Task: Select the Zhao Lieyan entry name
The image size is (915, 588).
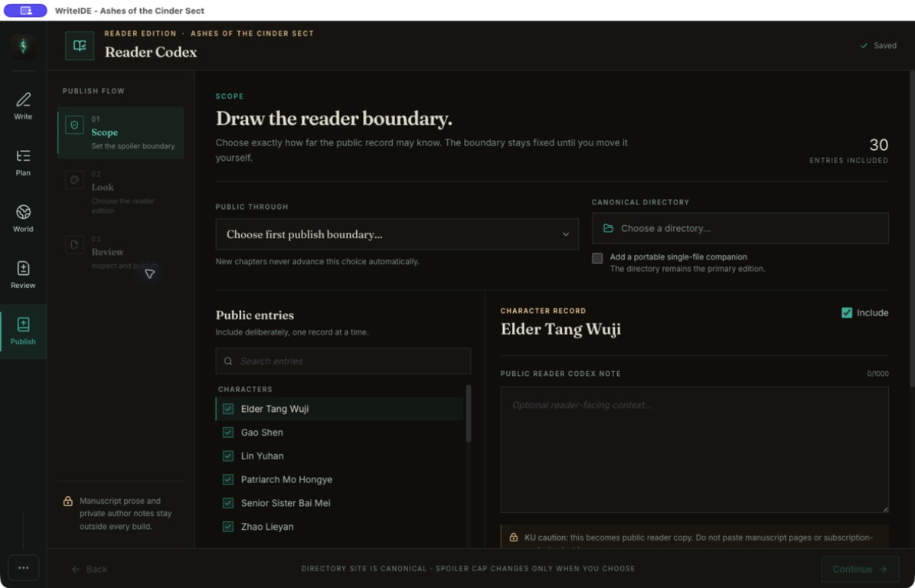Action: tap(267, 526)
